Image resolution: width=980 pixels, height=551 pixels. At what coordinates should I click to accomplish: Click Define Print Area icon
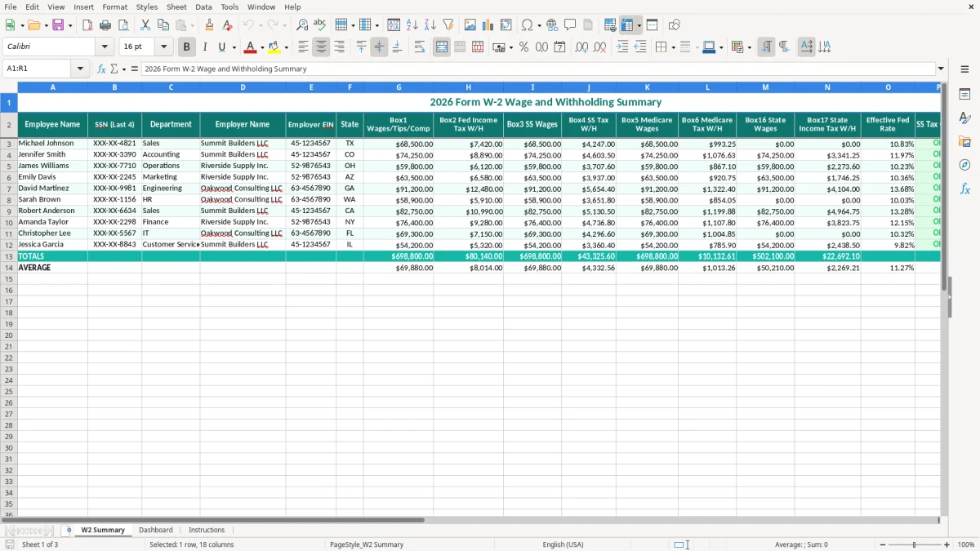[x=610, y=25]
